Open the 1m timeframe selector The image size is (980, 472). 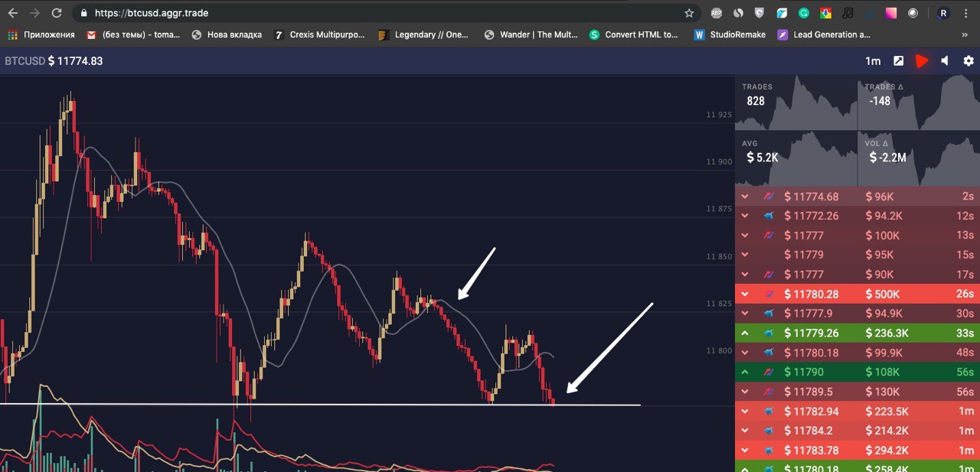pyautogui.click(x=873, y=61)
